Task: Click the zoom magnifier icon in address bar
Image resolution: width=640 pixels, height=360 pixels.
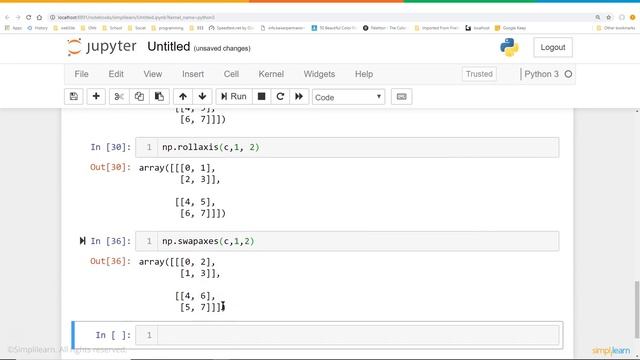Action: pos(598,18)
